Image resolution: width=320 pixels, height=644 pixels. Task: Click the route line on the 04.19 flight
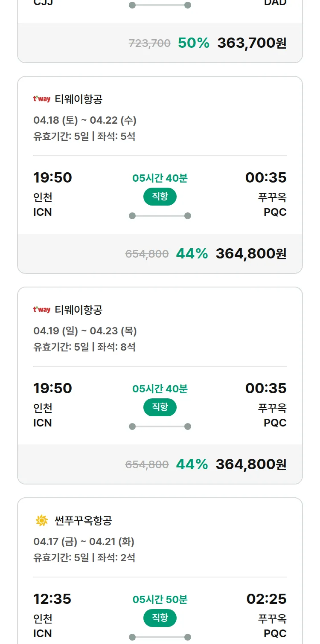(160, 426)
